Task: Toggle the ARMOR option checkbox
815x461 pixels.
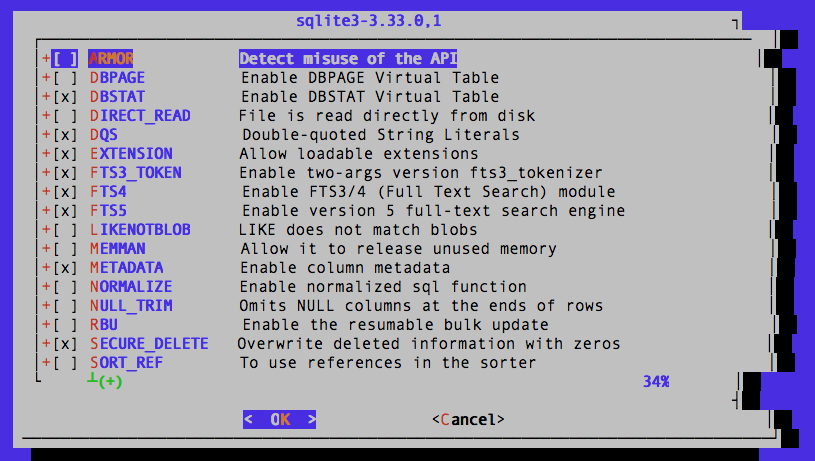Action: 64,59
